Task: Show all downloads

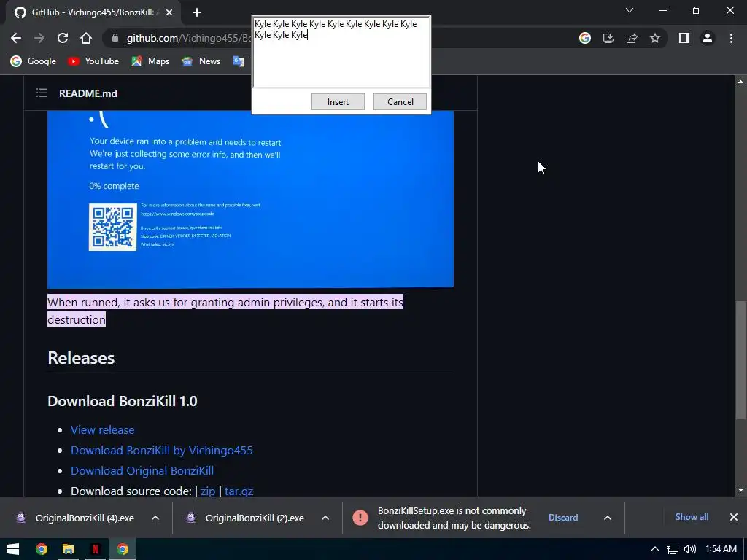Action: pos(692,517)
